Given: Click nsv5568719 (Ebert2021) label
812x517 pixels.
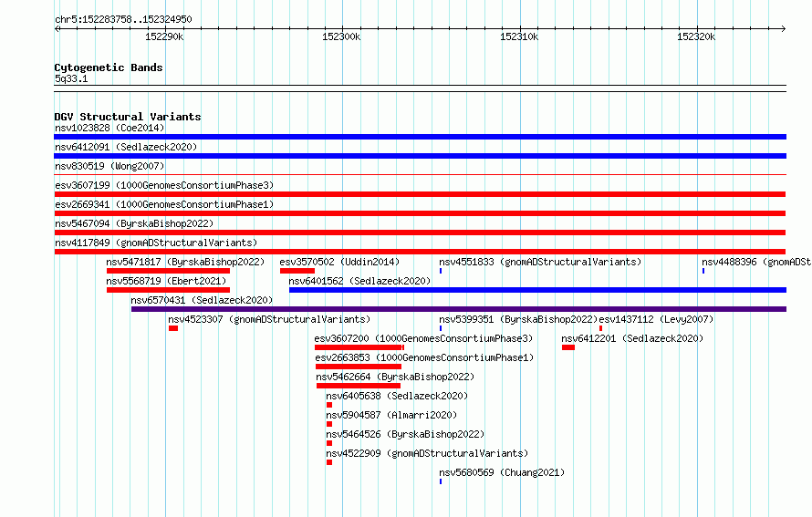Looking at the screenshot, I should coord(166,281).
